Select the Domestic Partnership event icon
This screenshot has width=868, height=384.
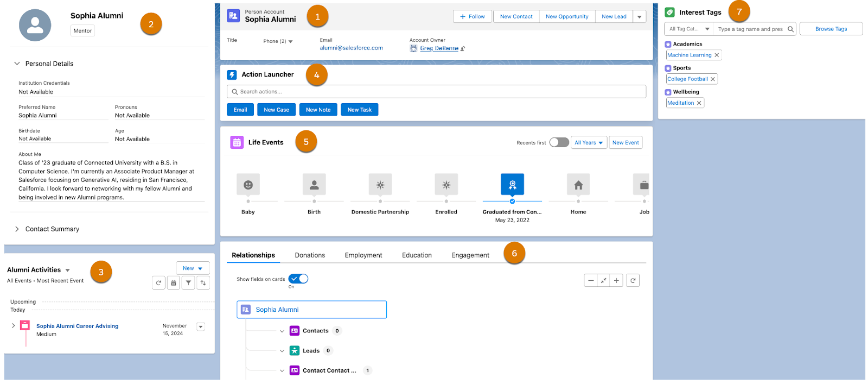pos(380,185)
